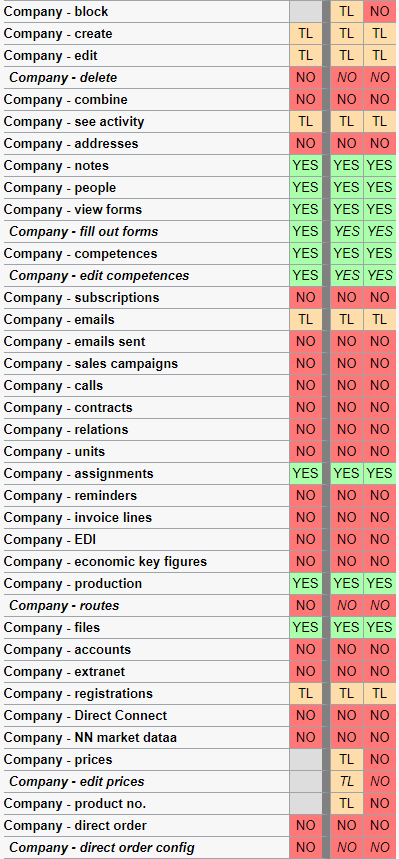Select the Company - fill out forms label
This screenshot has height=859, width=399.
click(x=84, y=232)
